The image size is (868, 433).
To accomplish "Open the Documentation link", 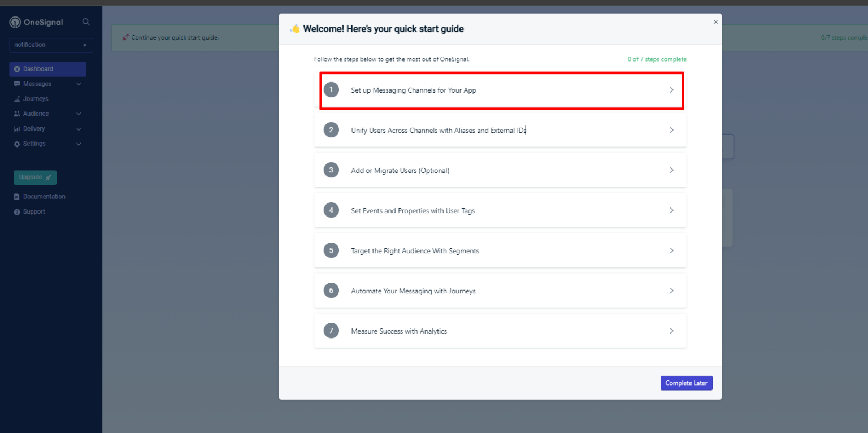I will pyautogui.click(x=44, y=197).
